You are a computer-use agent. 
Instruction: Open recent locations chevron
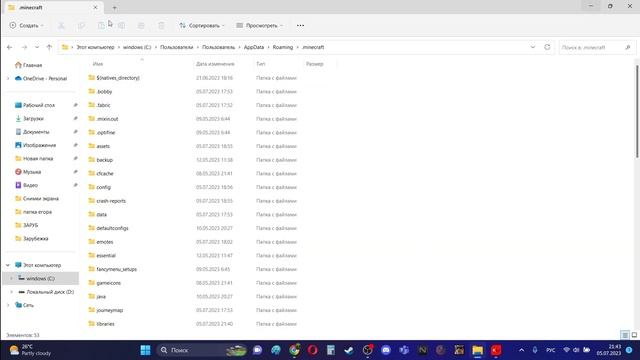(37, 47)
